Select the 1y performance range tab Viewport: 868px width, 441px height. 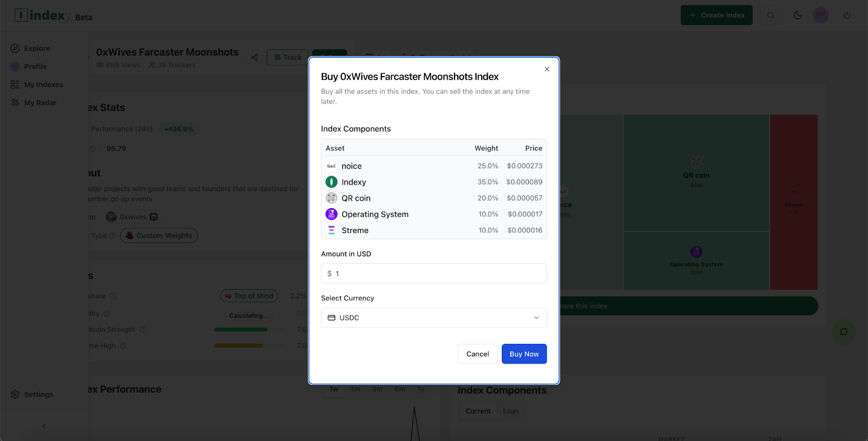coord(421,389)
